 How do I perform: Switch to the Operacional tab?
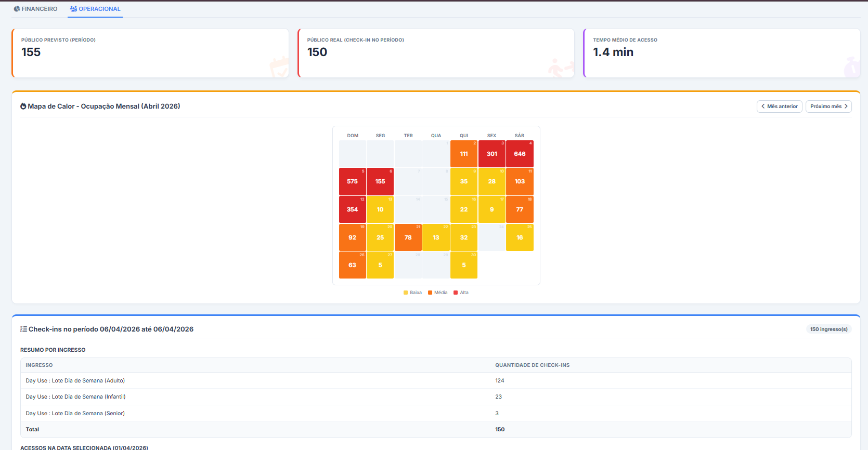pos(95,9)
